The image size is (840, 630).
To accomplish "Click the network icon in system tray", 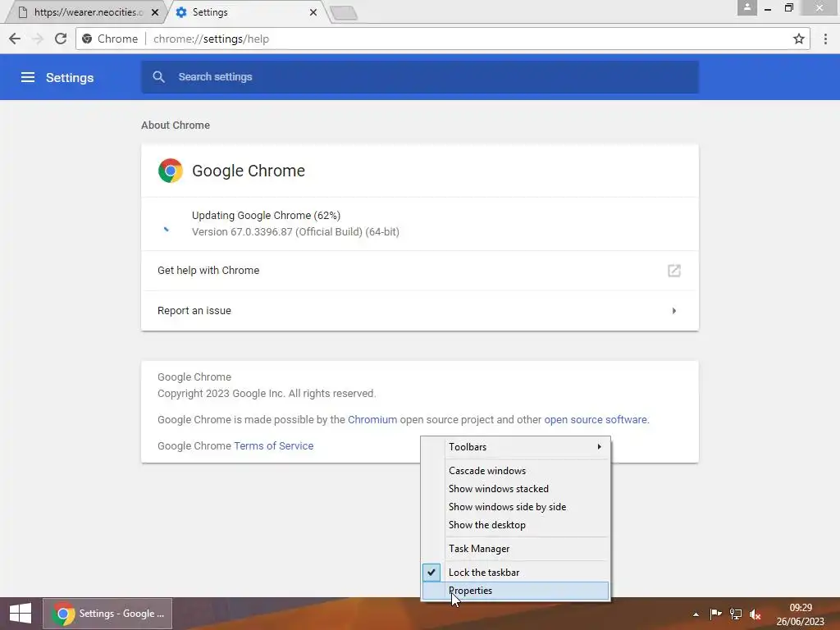I will click(736, 614).
